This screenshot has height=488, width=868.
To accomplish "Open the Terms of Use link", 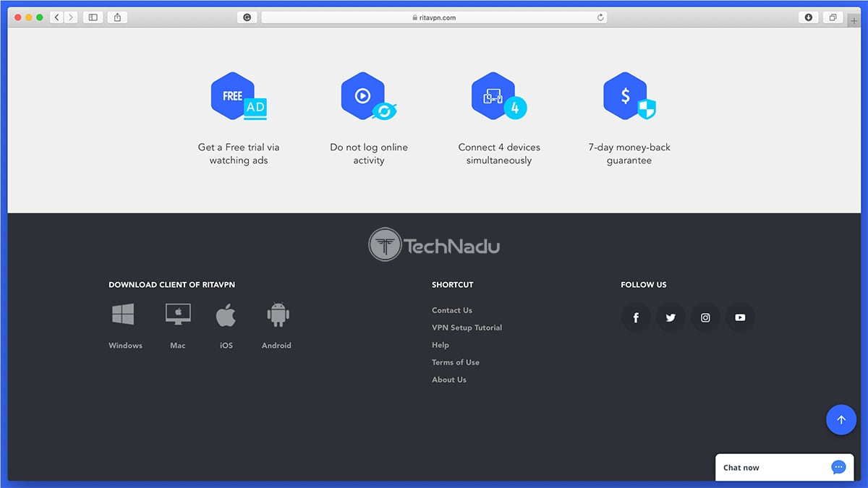I will pyautogui.click(x=456, y=362).
